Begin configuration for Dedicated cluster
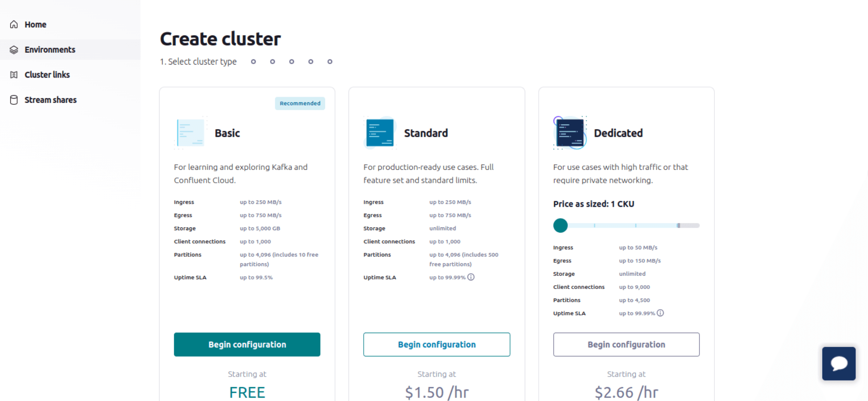Screen dimensions: 868x401 (x=626, y=345)
